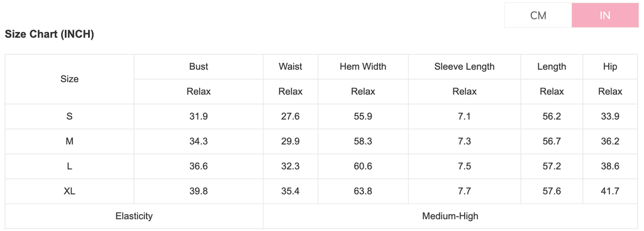Click the 31.9 bust value for S
The image size is (644, 231).
(x=198, y=116)
